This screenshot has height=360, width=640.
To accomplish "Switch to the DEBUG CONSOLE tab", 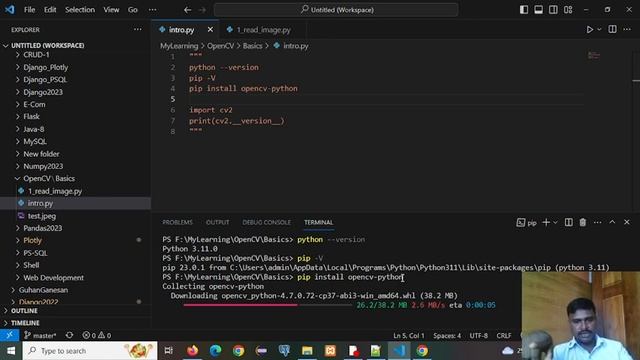I will coord(267,222).
